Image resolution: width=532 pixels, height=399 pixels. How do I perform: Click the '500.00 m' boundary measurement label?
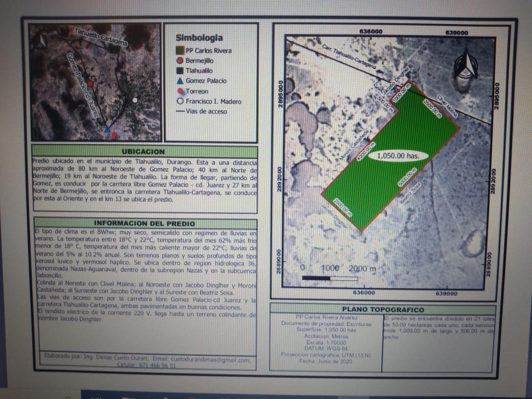tap(385, 104)
